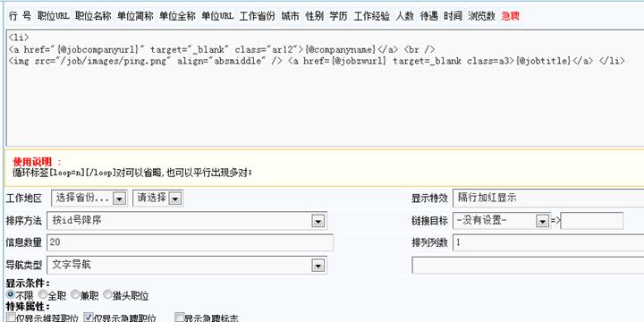This screenshot has height=322, width=644.
Task: Uncheck the 仅显示急聘职位 checkbox
Action: point(88,318)
